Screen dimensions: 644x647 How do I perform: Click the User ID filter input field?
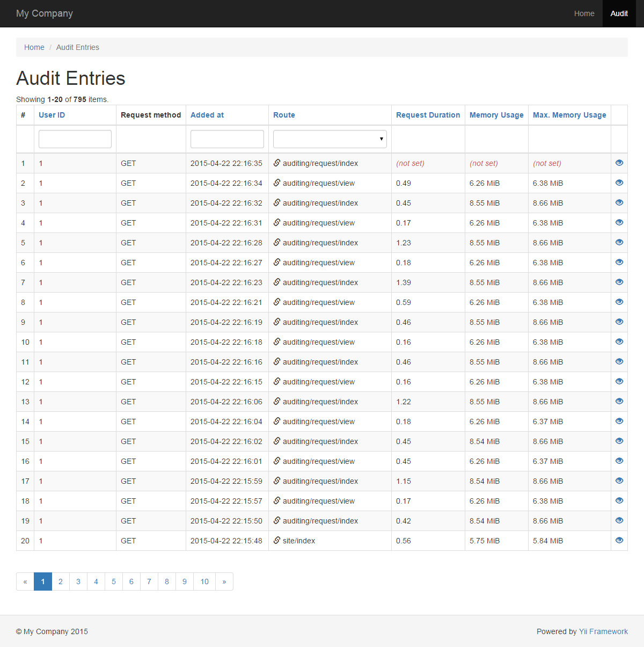point(75,139)
